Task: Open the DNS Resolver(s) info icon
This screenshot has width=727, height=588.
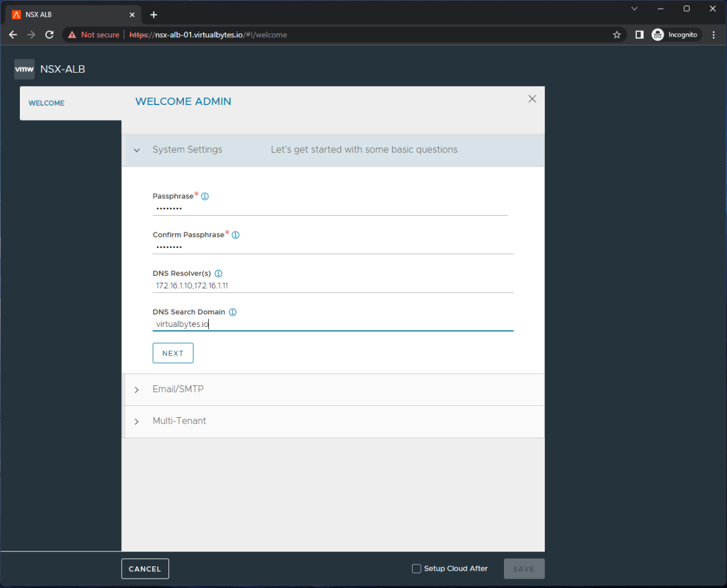Action: (218, 273)
